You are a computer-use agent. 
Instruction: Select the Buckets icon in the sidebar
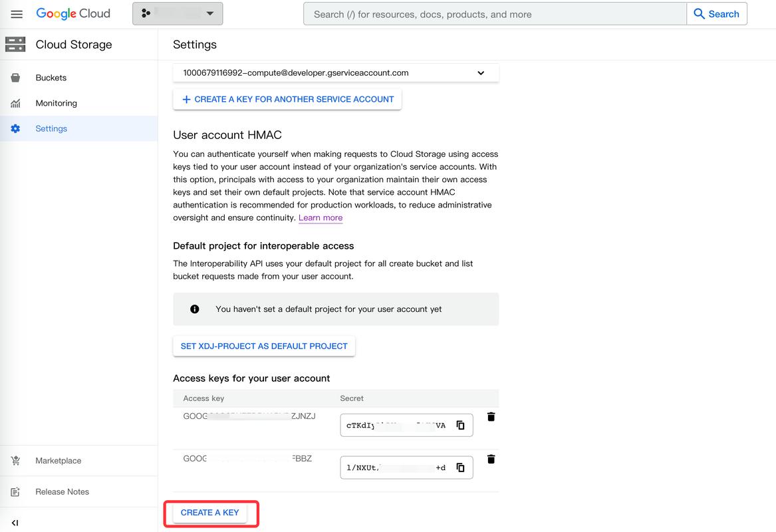pyautogui.click(x=15, y=77)
